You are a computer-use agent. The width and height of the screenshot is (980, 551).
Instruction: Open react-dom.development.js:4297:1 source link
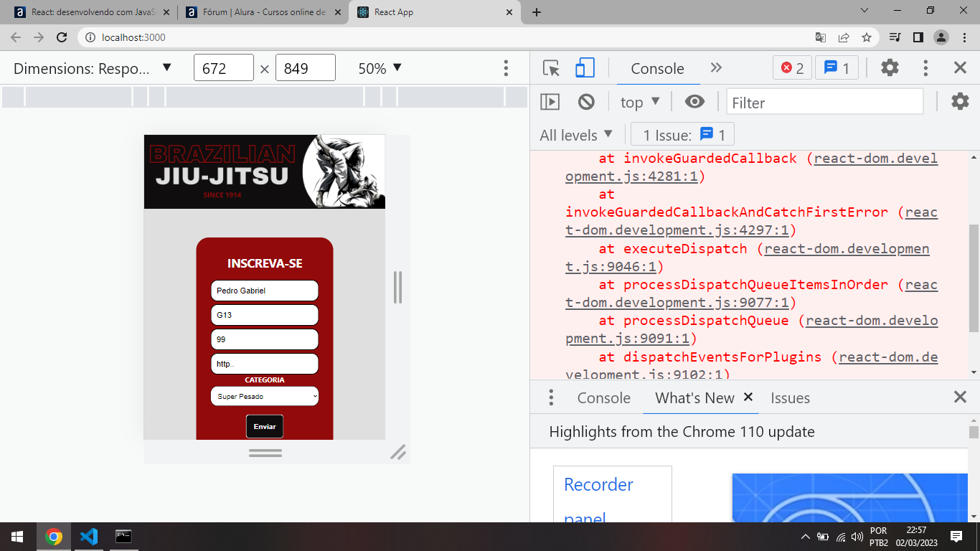pos(751,221)
